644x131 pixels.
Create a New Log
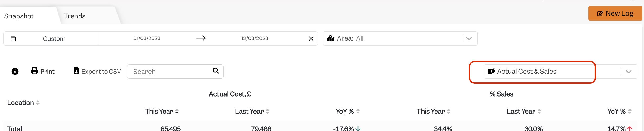615,13
